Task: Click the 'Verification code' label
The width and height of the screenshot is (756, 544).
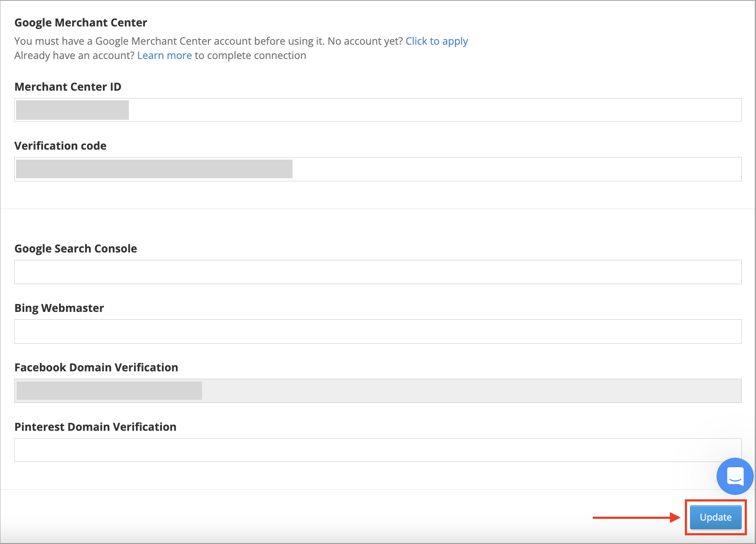Action: (x=60, y=146)
